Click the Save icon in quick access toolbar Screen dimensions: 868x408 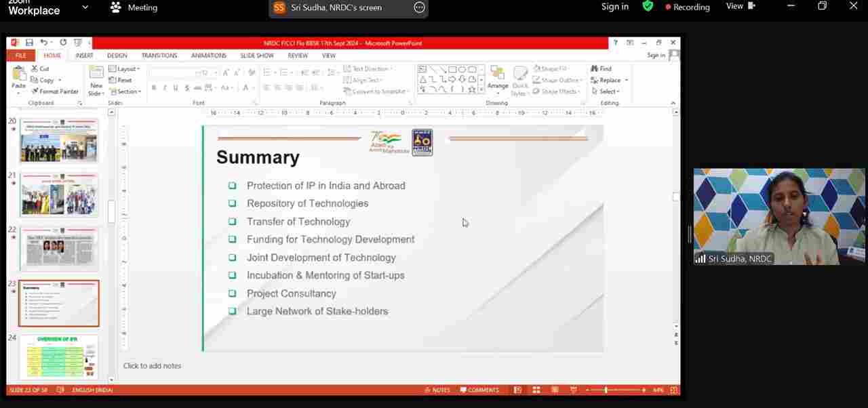click(29, 43)
